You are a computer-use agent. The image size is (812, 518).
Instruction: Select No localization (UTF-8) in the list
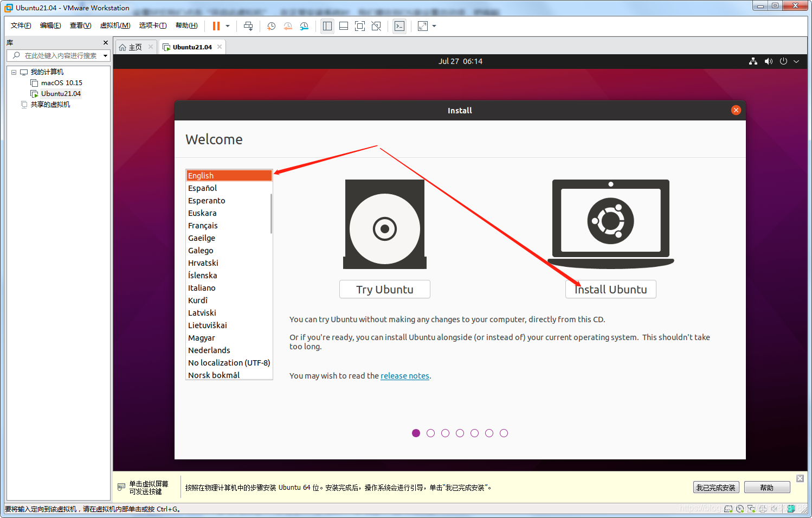[229, 362]
